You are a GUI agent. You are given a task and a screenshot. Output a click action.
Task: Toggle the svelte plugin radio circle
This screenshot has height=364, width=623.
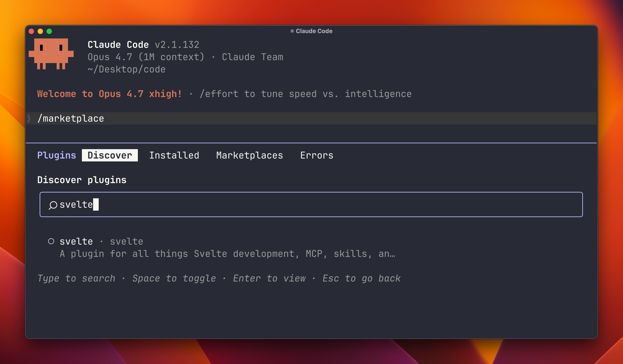pos(51,241)
